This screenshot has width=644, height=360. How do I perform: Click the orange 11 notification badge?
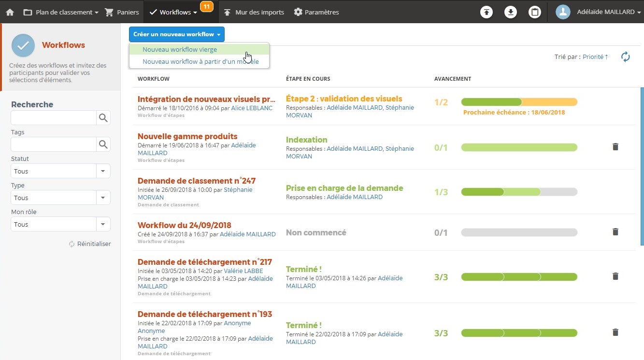pyautogui.click(x=207, y=6)
